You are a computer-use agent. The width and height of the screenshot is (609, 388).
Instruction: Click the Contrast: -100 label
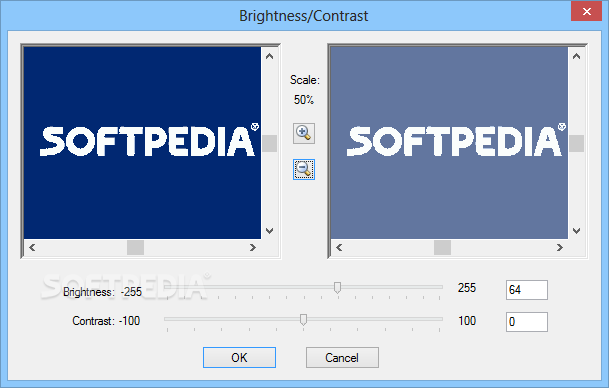(106, 321)
